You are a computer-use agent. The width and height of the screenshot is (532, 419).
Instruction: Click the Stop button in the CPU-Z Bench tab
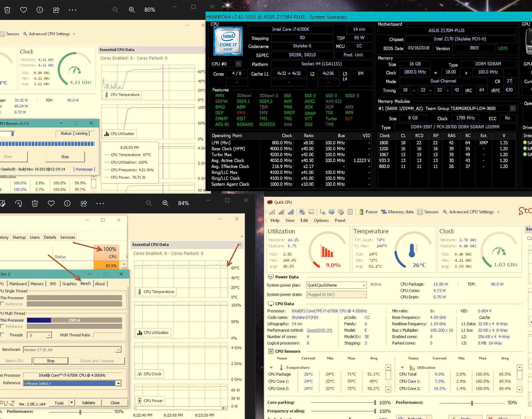click(x=51, y=361)
